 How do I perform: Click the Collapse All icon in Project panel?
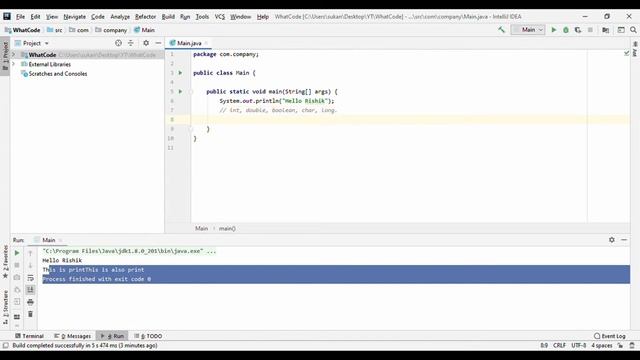(131, 43)
